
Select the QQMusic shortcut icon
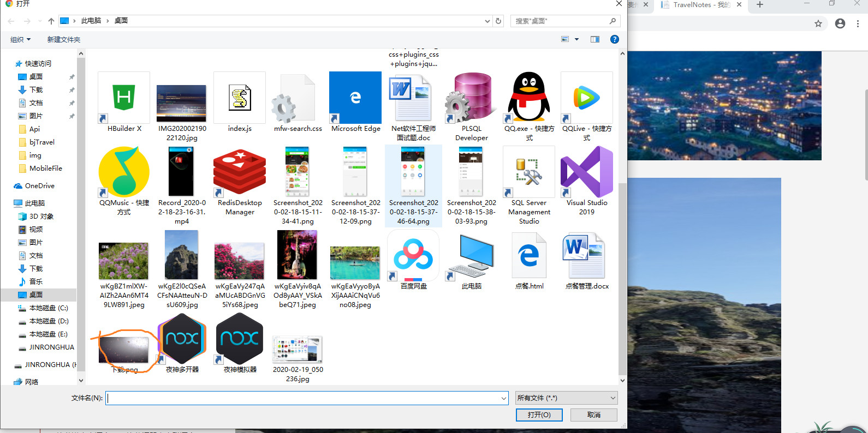point(124,172)
